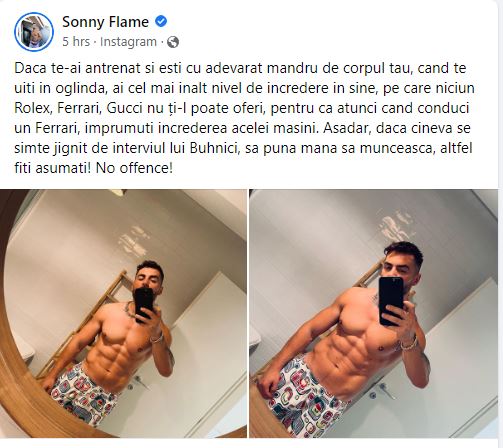Open the Sonny Flame page name link

(105, 22)
